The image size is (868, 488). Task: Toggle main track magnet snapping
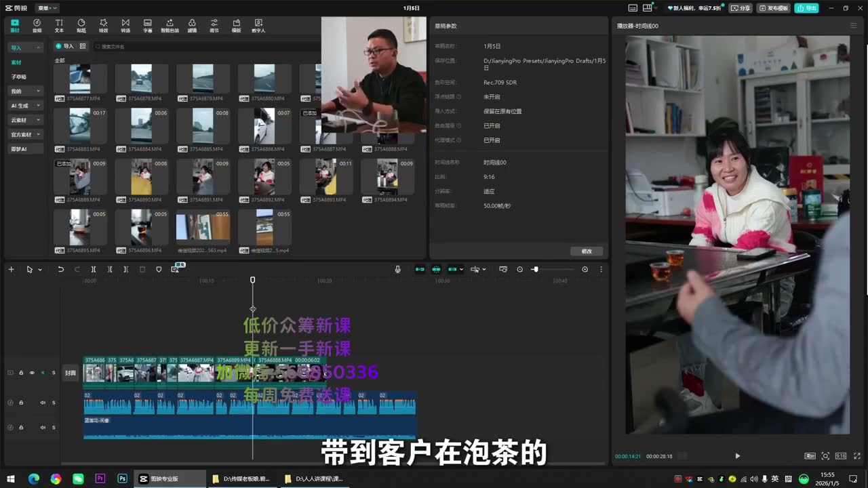point(420,269)
